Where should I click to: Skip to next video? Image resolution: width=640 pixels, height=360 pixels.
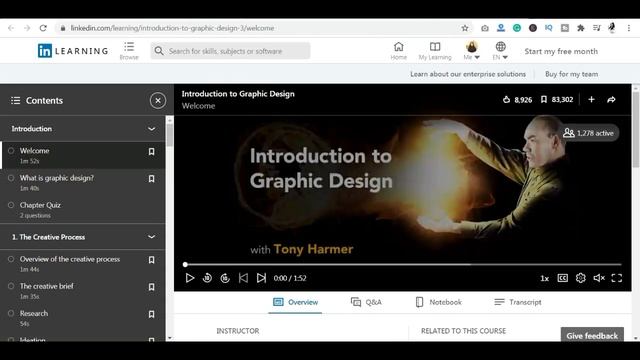coord(261,278)
